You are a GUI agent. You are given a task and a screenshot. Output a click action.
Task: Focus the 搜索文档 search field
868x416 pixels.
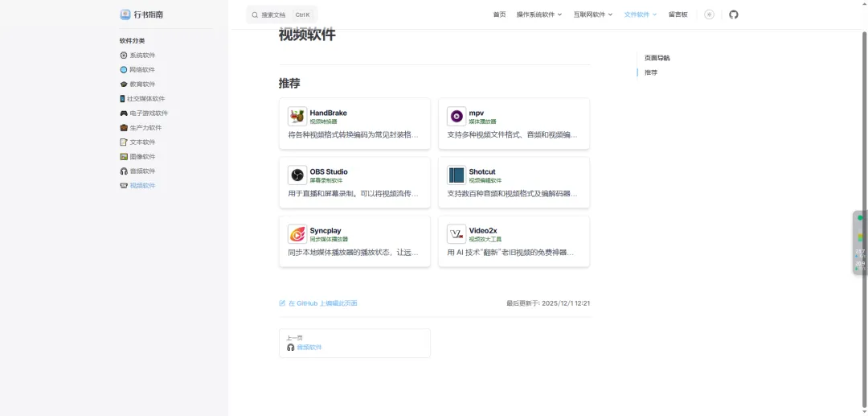(x=282, y=15)
